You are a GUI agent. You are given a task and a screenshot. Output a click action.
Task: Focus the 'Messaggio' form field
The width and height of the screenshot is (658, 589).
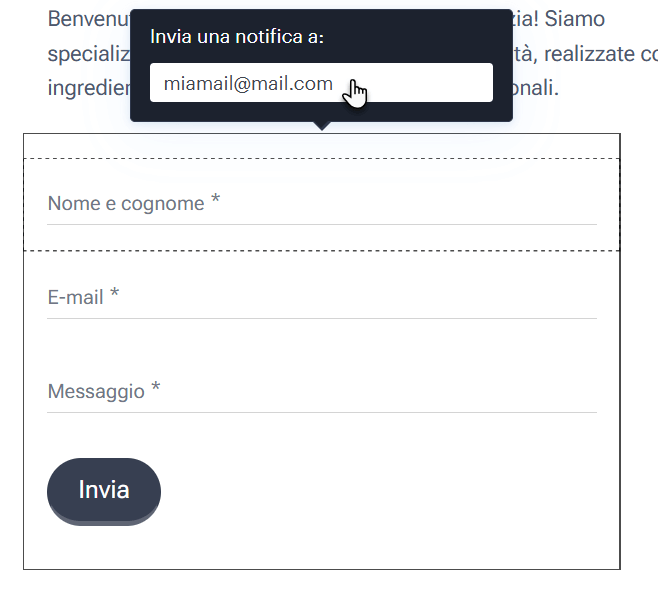(322, 392)
